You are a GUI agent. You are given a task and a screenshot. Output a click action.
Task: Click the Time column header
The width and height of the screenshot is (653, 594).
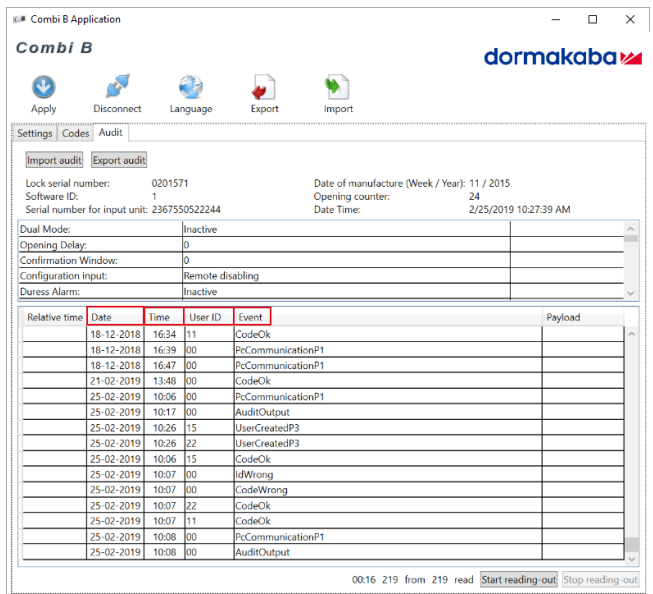(x=164, y=317)
